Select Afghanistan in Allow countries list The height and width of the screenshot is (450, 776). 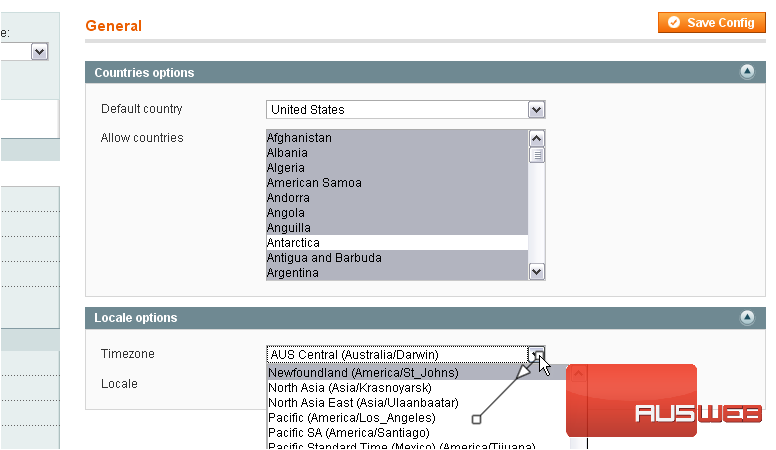click(x=396, y=138)
